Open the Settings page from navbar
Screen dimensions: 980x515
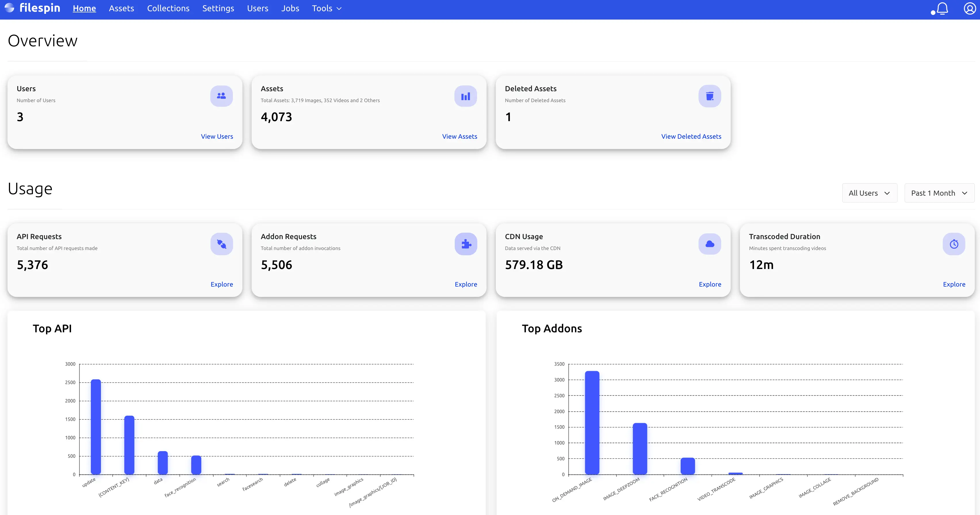pos(218,8)
